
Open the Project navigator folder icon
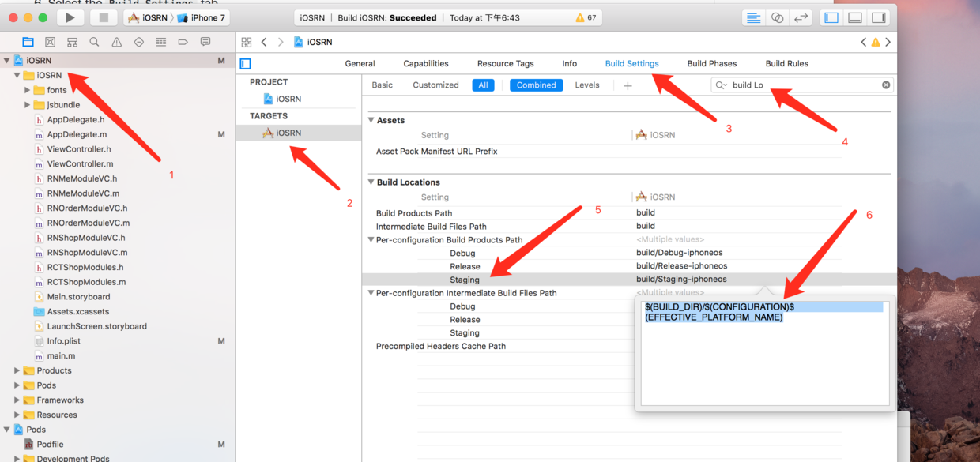point(28,42)
